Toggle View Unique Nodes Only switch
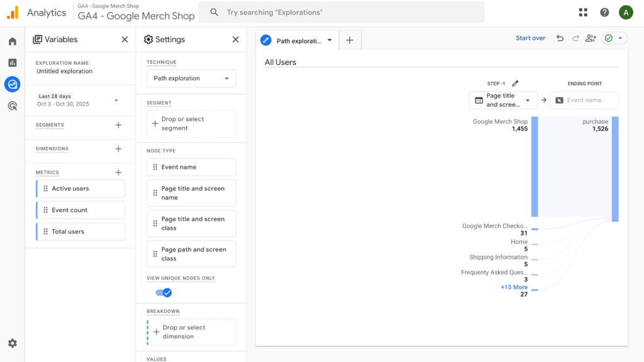 point(164,292)
